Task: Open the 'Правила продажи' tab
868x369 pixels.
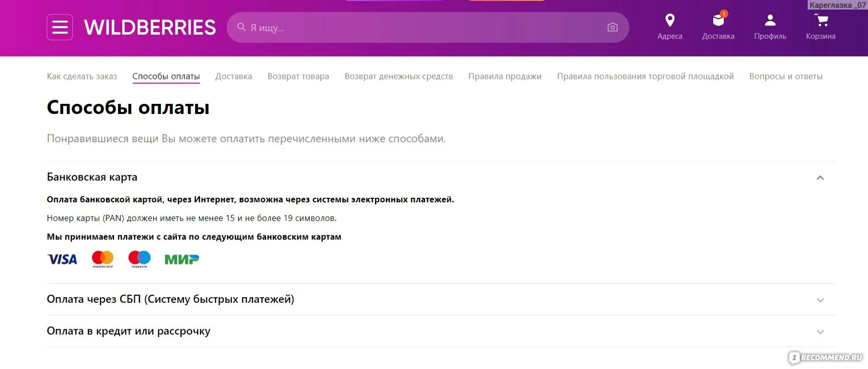Action: coord(505,76)
